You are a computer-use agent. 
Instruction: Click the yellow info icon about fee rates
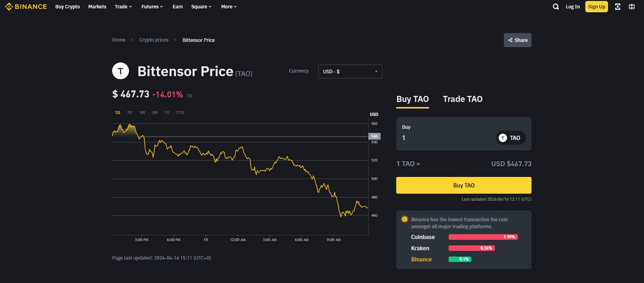click(405, 219)
